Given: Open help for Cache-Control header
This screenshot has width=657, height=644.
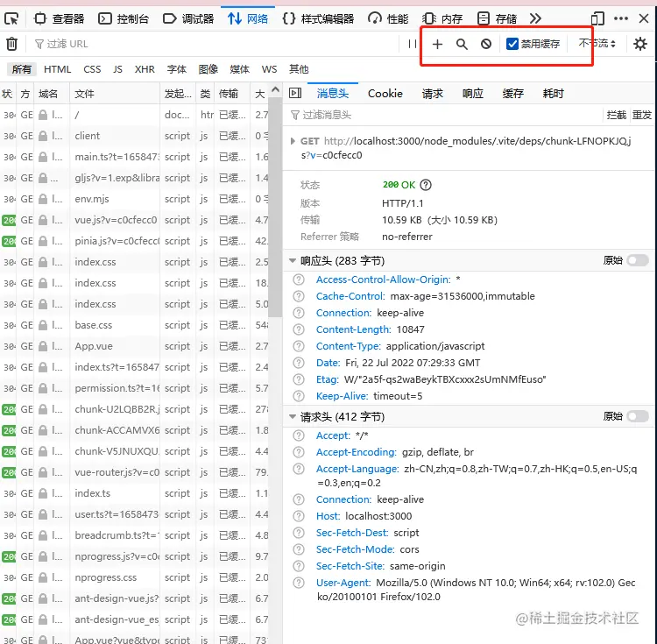Looking at the screenshot, I should (299, 296).
